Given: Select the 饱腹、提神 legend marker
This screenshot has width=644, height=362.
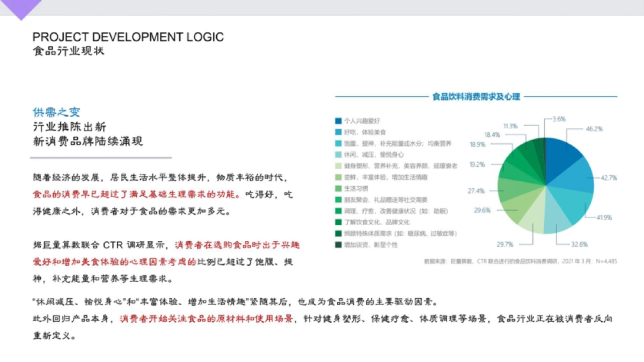Looking at the screenshot, I should point(338,144).
